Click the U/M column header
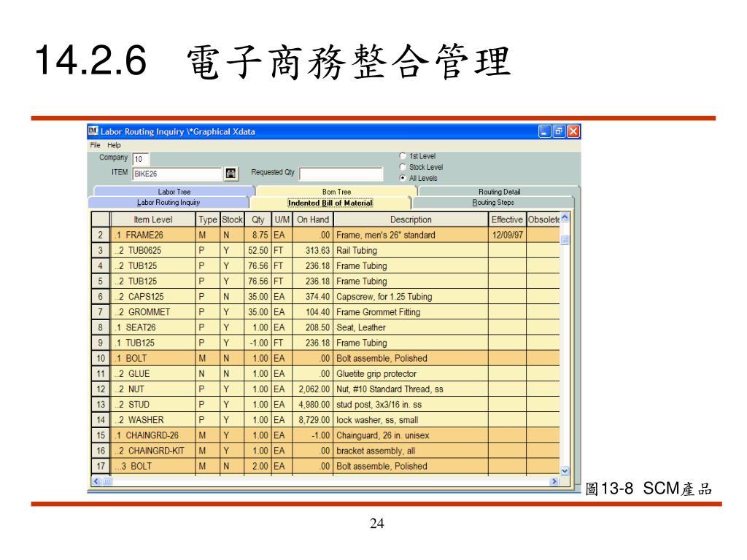The image size is (747, 560). click(x=282, y=219)
